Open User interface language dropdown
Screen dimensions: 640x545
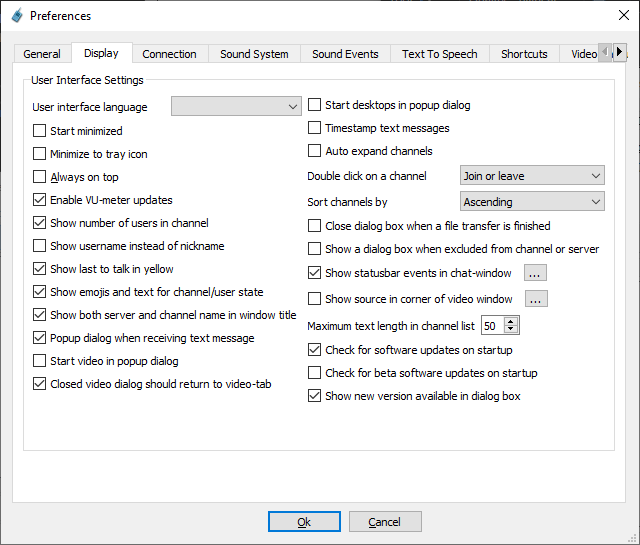(x=236, y=107)
